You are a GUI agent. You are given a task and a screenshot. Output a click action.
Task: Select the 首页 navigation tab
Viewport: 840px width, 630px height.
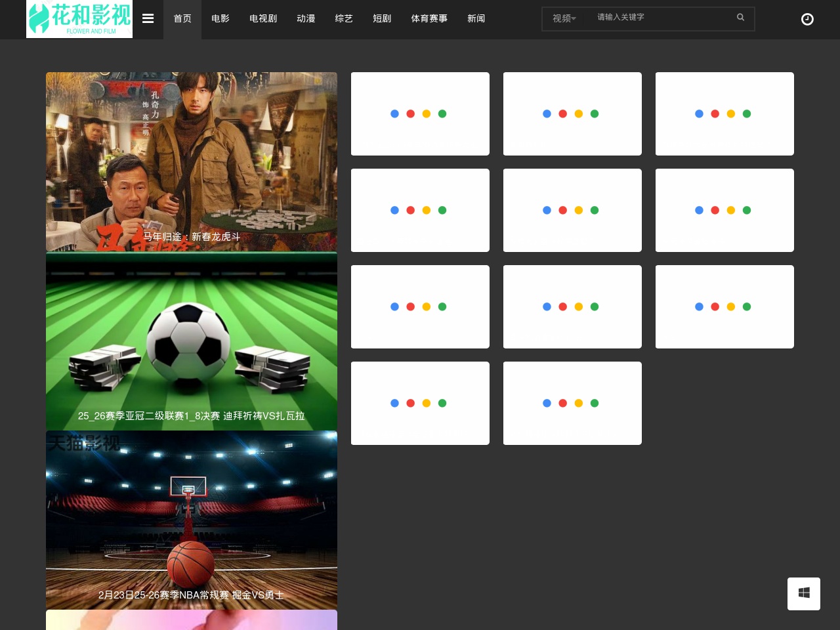click(182, 19)
